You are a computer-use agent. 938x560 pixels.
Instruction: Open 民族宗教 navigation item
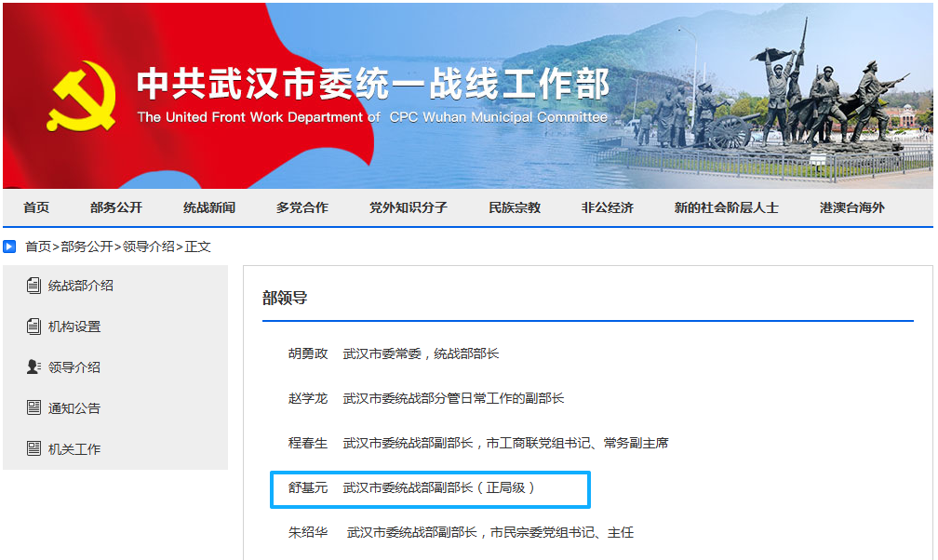coord(515,207)
